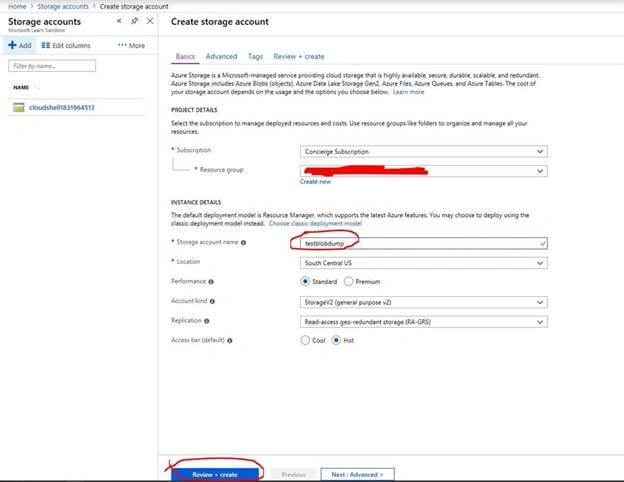Screen dimensions: 624x482
Task: Sort by NAME column header
Action: (21, 87)
